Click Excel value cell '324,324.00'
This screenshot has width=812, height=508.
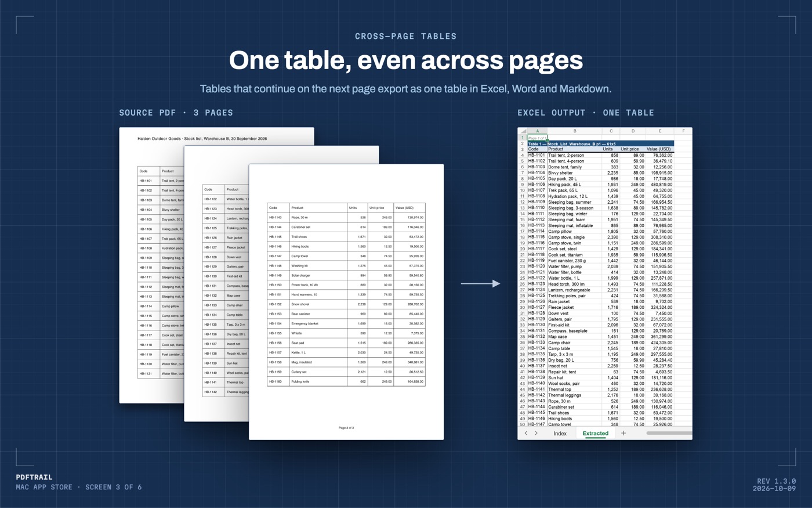(x=659, y=307)
